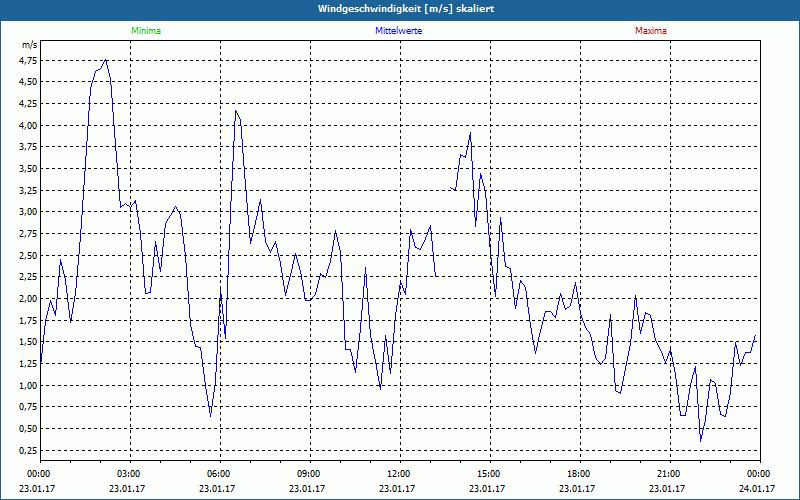Click the 1,50 y-axis value
The width and height of the screenshot is (800, 500).
[28, 342]
